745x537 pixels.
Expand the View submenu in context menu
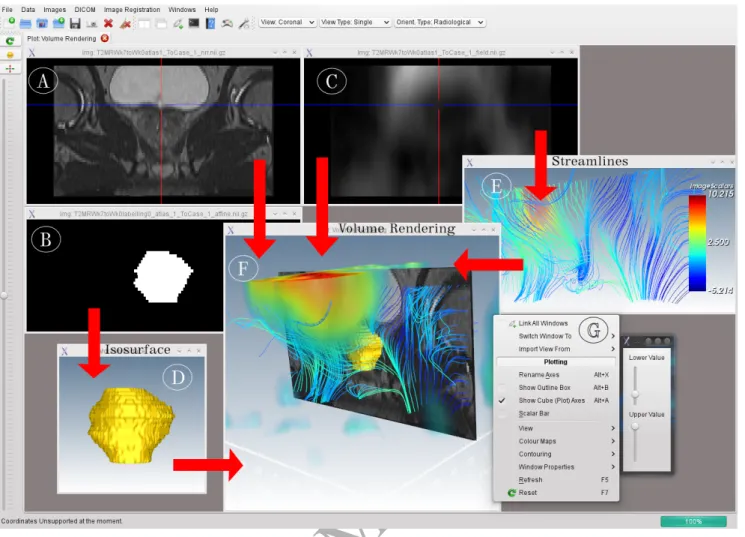[556, 429]
